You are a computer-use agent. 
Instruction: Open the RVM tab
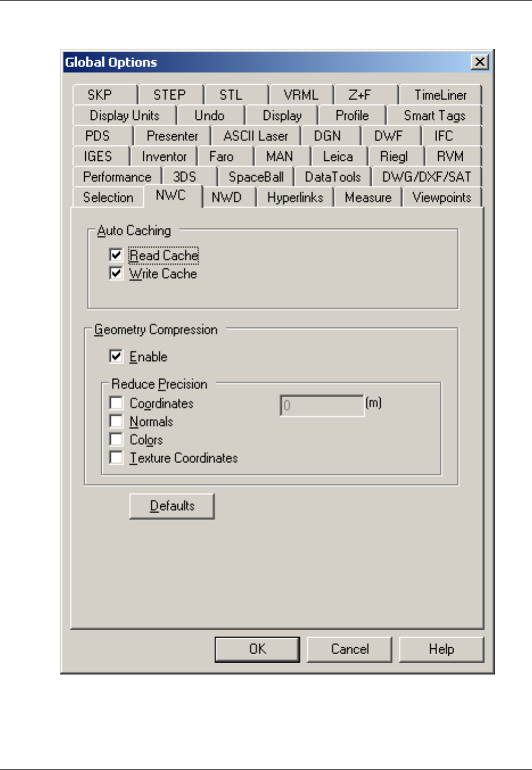point(453,156)
